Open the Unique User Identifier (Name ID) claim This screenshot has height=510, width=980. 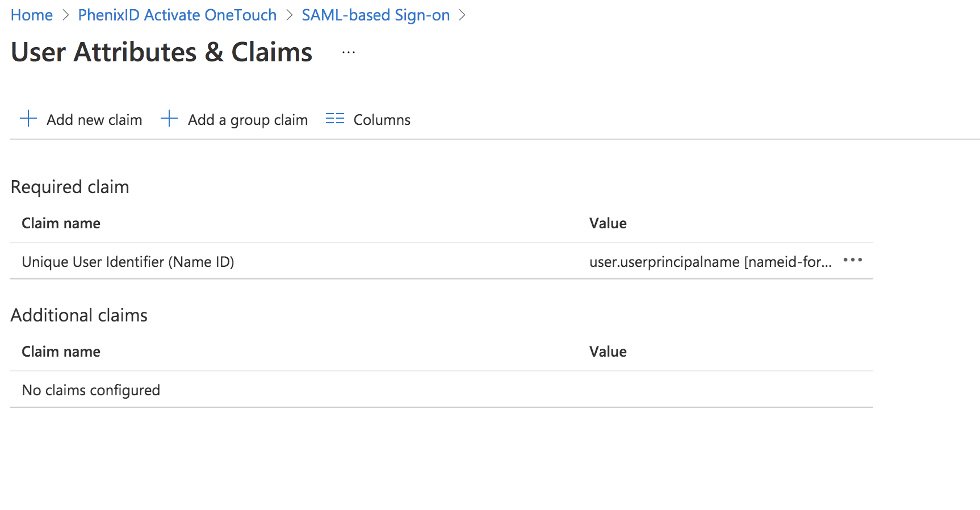[x=128, y=262]
